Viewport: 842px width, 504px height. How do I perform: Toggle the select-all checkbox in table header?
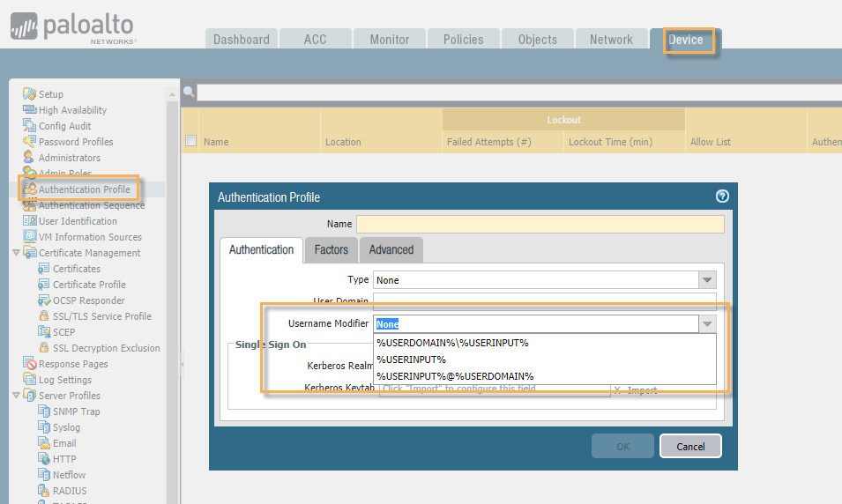click(191, 141)
